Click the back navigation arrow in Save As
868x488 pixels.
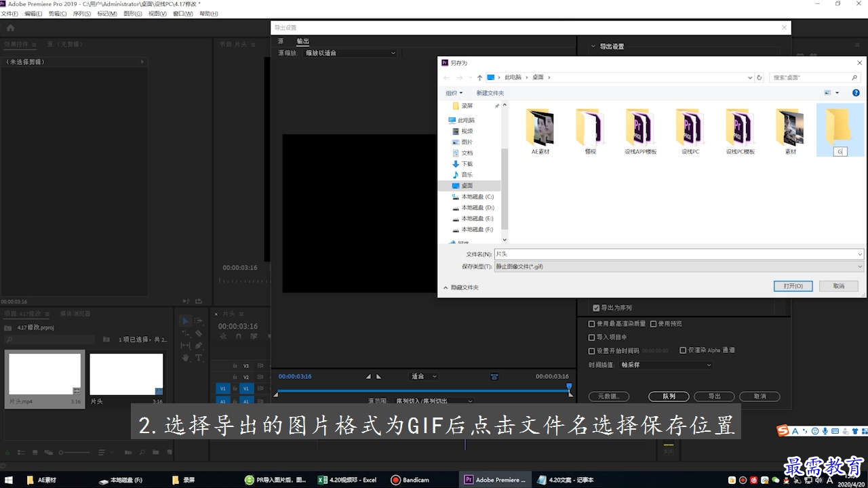(446, 77)
